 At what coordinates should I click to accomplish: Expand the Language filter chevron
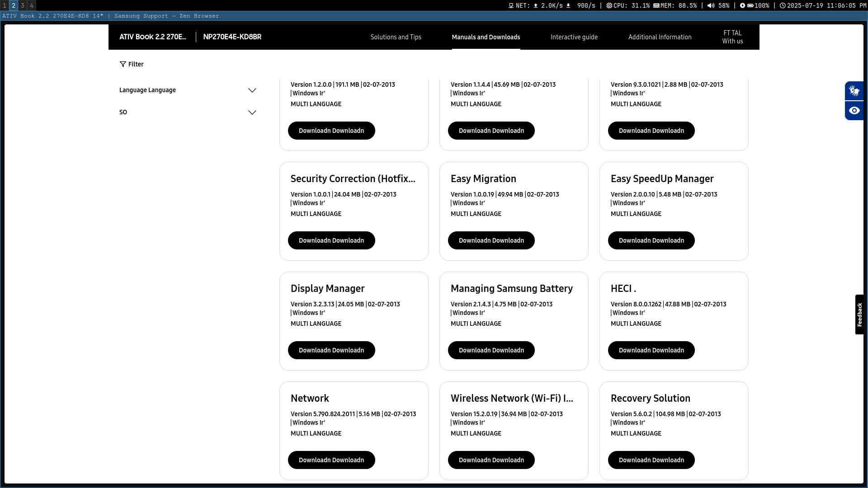tap(252, 90)
